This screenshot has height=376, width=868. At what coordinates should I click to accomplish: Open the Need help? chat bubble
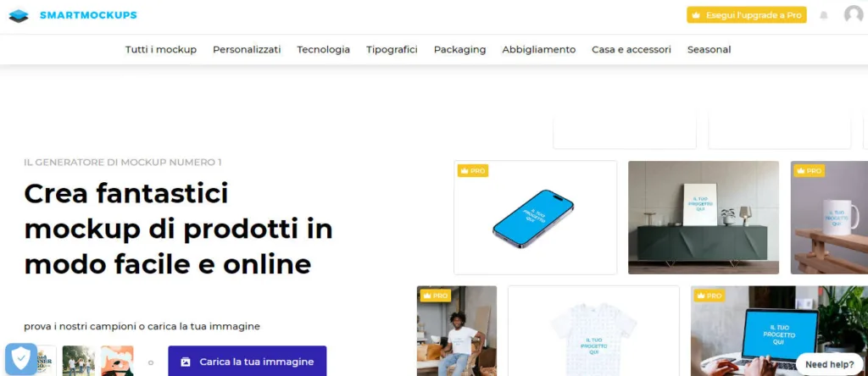tap(829, 364)
